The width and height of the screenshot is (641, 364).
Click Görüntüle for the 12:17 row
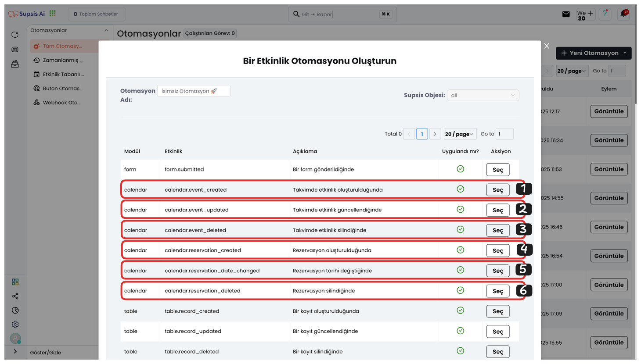click(x=609, y=111)
